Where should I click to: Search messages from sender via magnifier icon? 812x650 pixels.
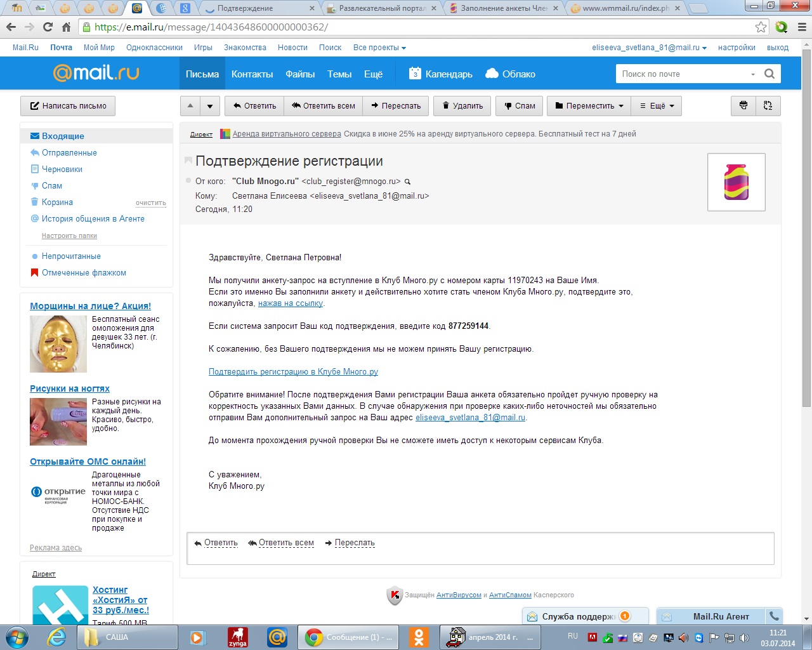coord(408,182)
